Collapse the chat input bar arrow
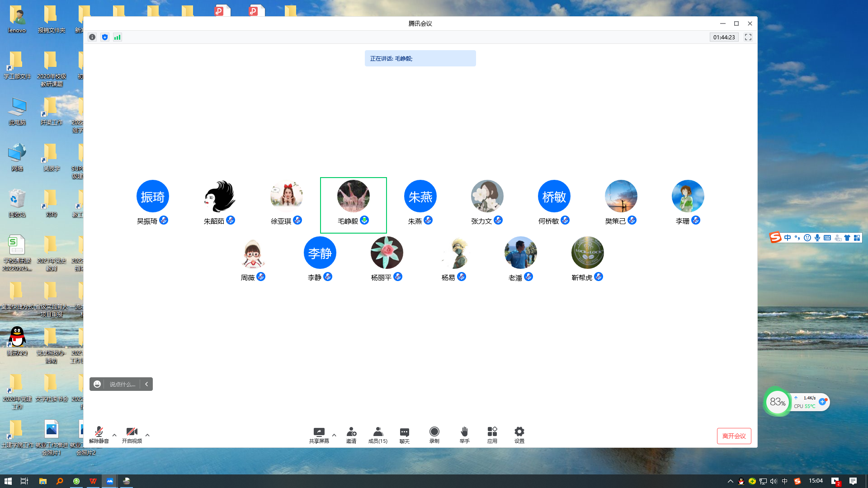The width and height of the screenshot is (868, 488). pos(146,384)
